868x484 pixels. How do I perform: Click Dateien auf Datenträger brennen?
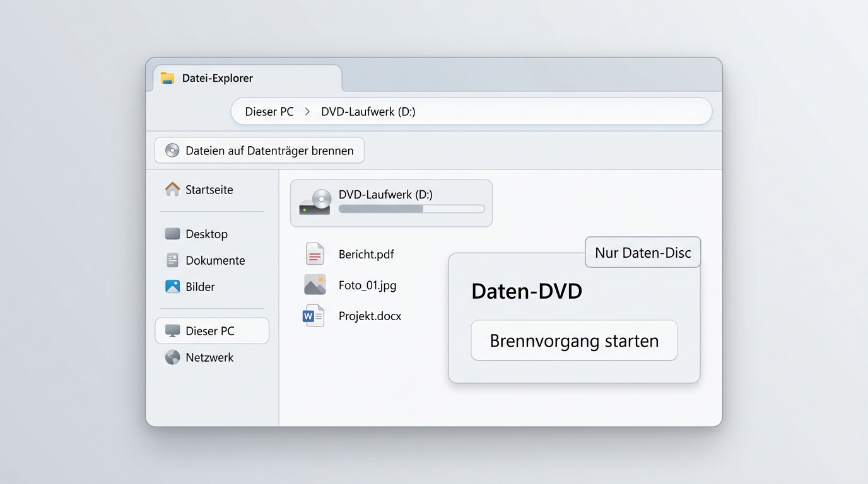259,151
